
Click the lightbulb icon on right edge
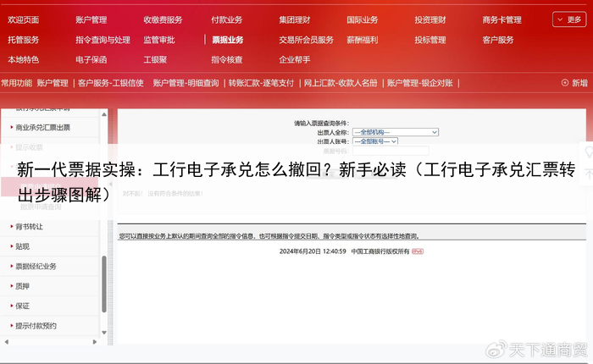[589, 150]
